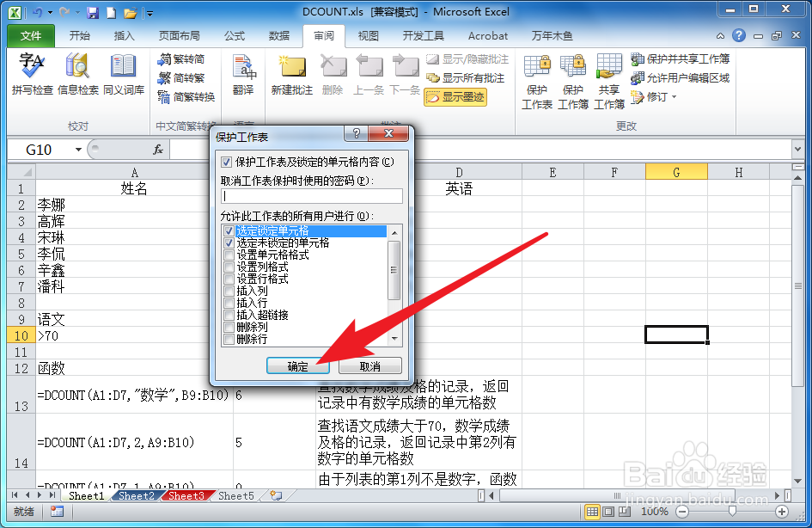
Task: Open the Name Box dropdown arrow
Action: tap(78, 150)
